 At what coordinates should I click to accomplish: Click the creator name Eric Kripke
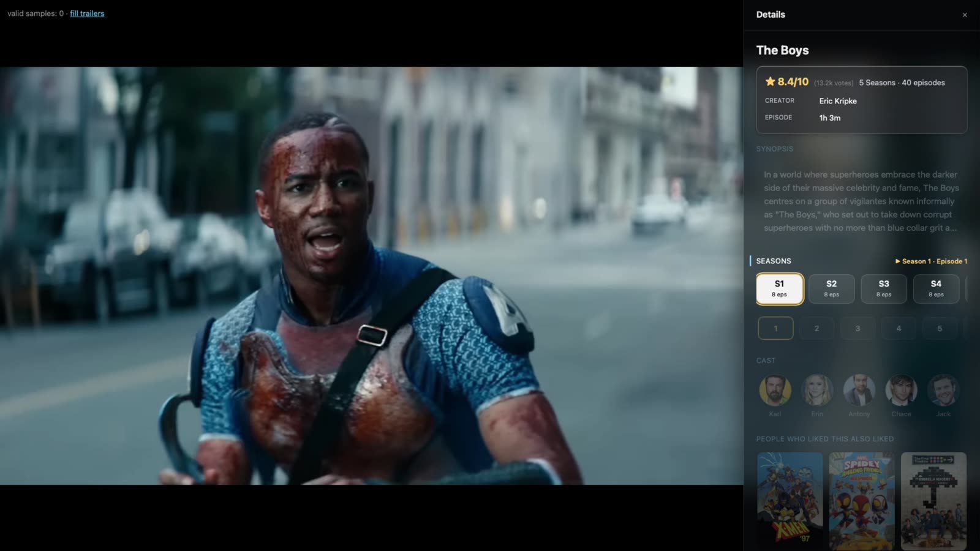pyautogui.click(x=838, y=101)
